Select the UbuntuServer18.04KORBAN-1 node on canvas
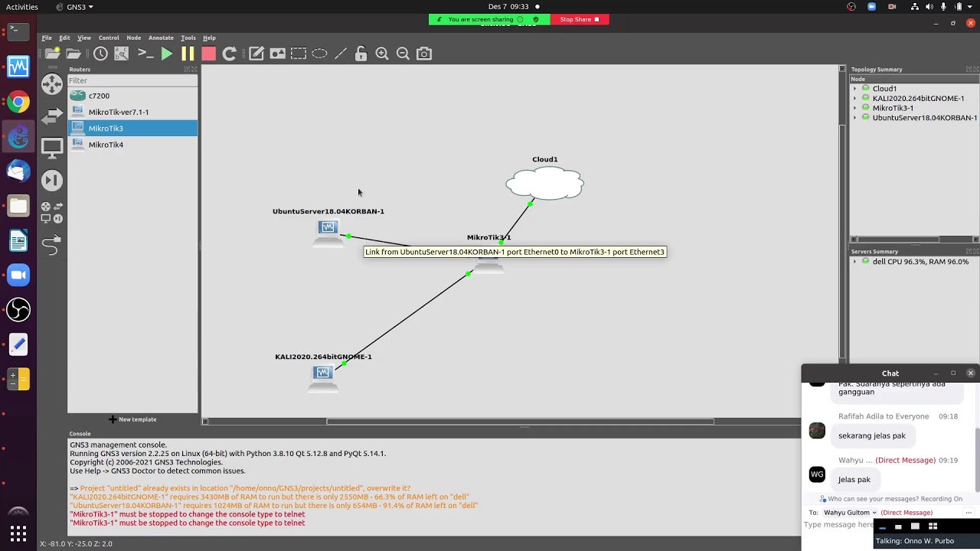Viewport: 980px width, 551px height. 328,232
